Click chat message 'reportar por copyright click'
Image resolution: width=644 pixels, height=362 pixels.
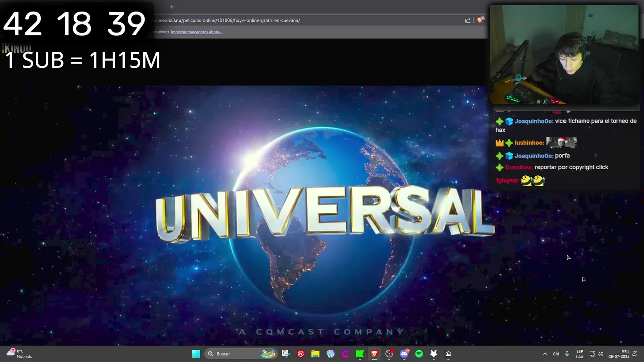(x=572, y=167)
